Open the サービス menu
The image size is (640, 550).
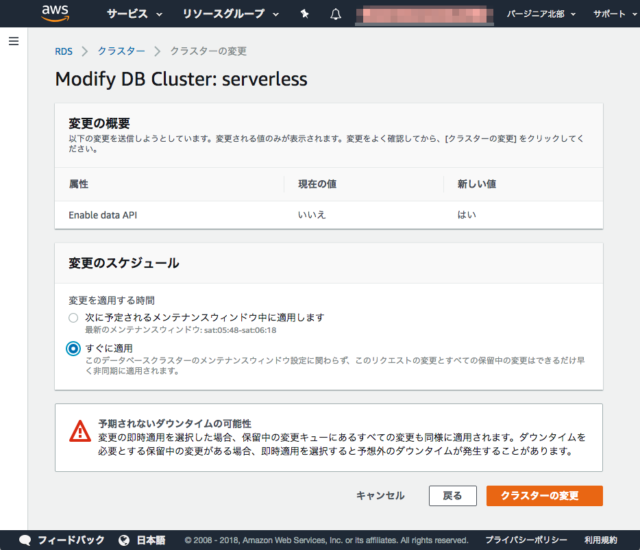click(134, 14)
